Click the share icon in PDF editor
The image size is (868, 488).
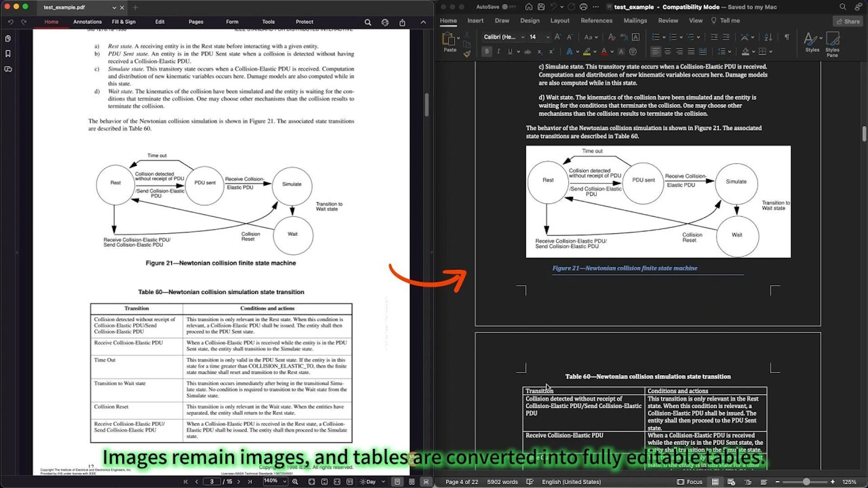point(402,22)
